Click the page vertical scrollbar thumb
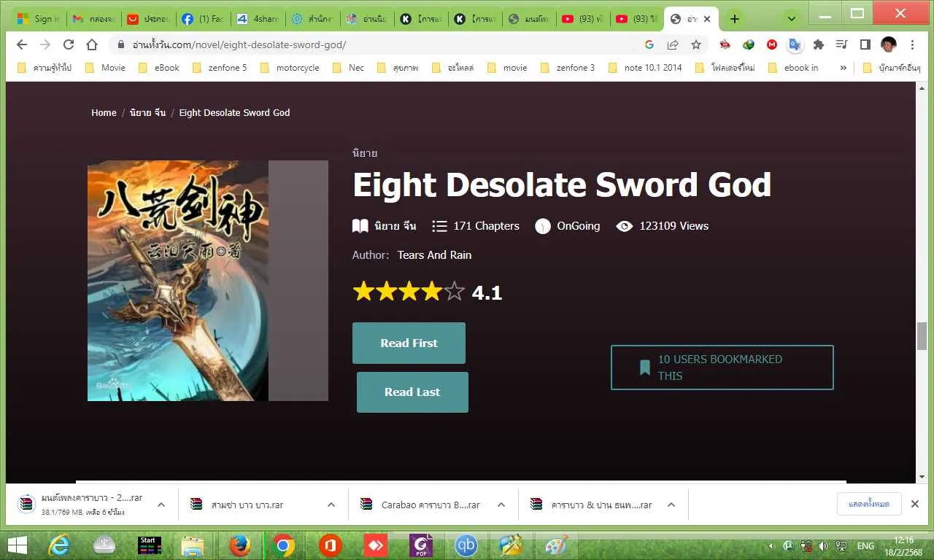 922,336
